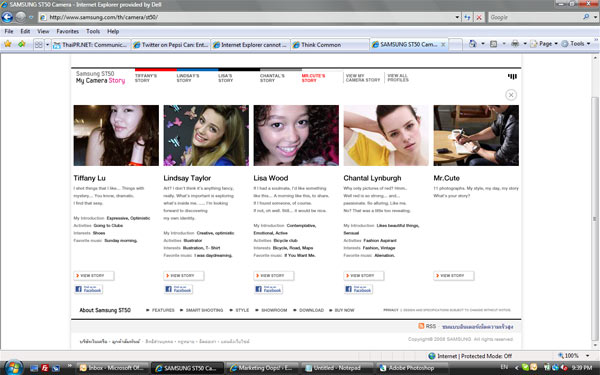Select Tiffany's Story nav link
Viewport: 600px width, 375px height.
(x=146, y=78)
